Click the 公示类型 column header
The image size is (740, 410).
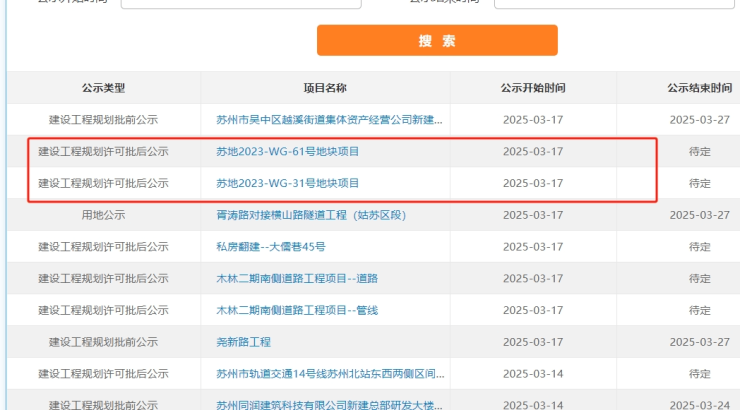click(x=103, y=88)
